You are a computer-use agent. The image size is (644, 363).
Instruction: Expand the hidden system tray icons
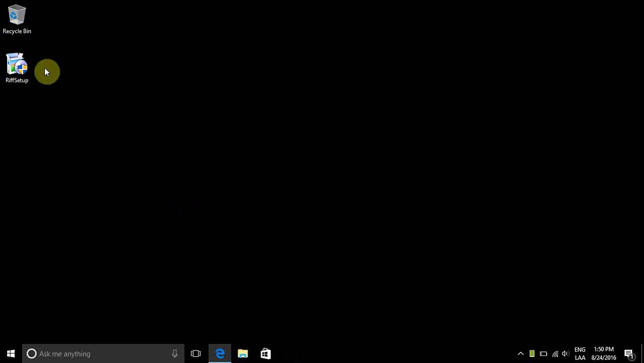(x=521, y=354)
